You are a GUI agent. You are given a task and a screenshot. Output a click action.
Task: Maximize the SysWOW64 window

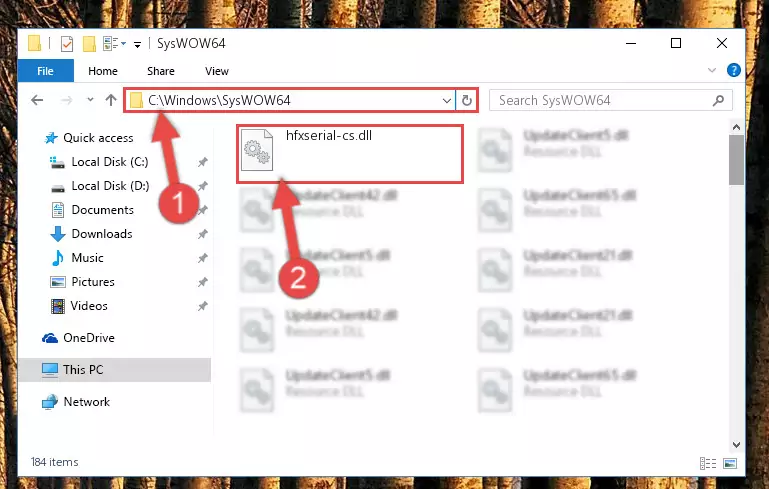point(676,43)
